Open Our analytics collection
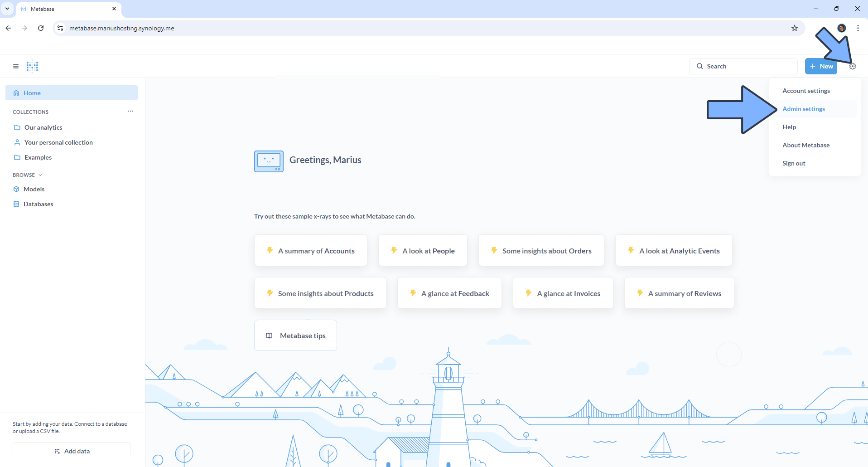The width and height of the screenshot is (868, 467). (x=72, y=127)
